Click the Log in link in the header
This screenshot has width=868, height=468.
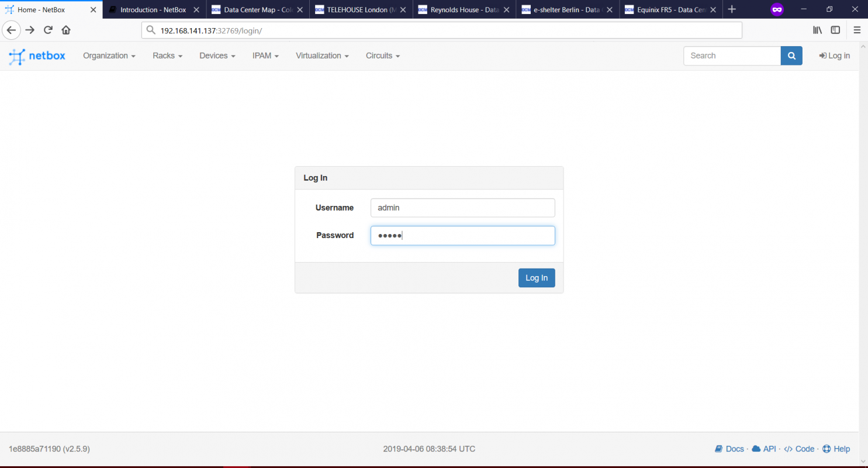[835, 56]
